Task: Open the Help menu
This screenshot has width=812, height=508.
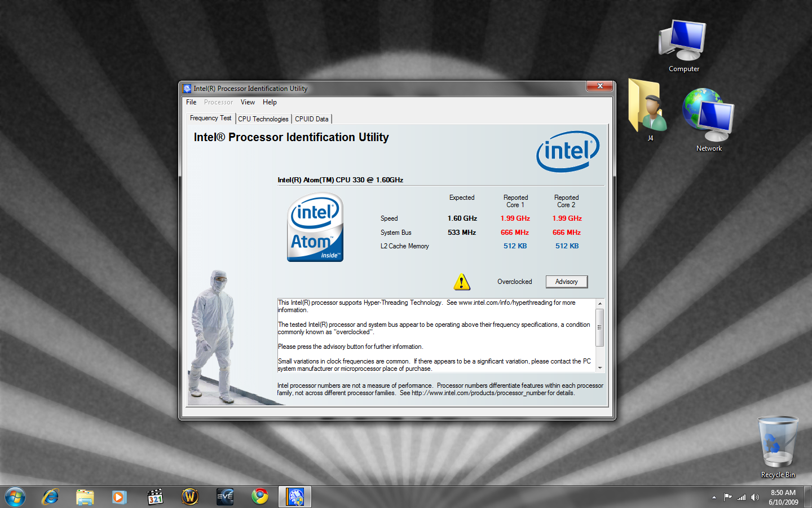Action: click(270, 102)
